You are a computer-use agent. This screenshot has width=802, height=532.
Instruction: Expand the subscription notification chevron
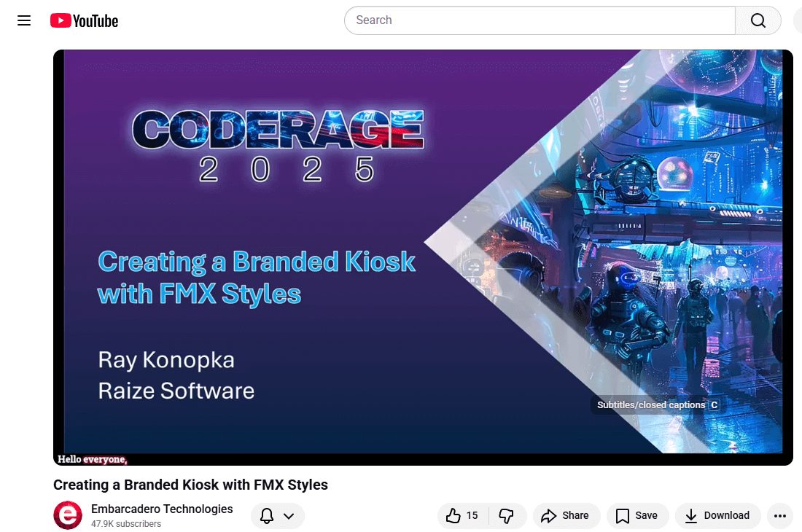pyautogui.click(x=289, y=516)
